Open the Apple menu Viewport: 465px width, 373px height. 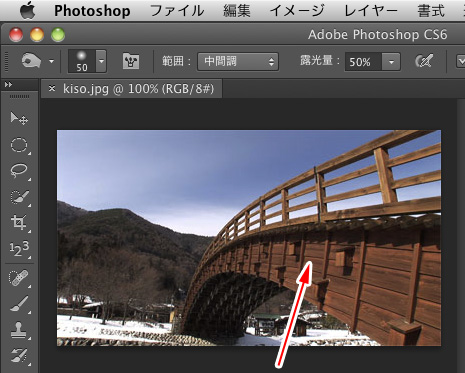(x=27, y=10)
